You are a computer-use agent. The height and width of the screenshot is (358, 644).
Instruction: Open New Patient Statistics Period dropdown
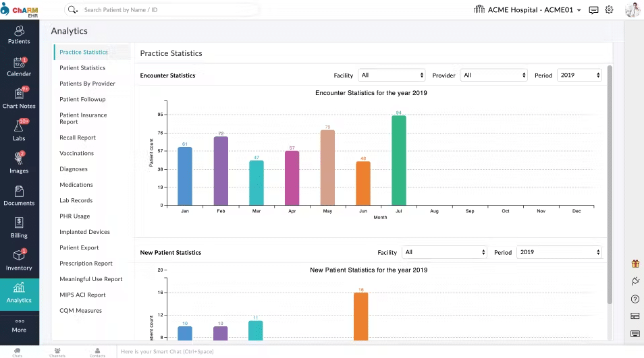(x=559, y=252)
